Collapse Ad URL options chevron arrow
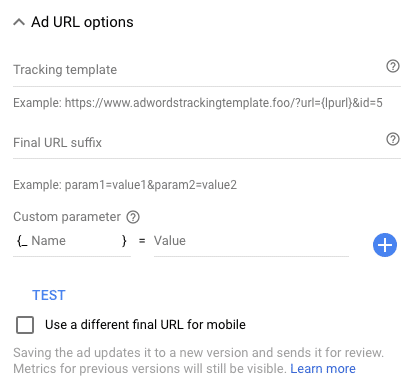Screen dimensions: 413x389 click(19, 22)
